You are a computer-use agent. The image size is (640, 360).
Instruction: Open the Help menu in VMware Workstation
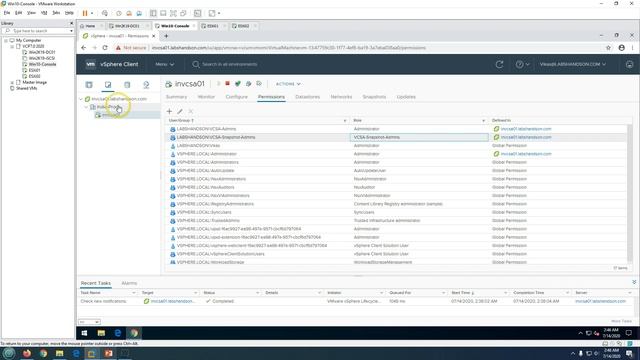click(x=69, y=13)
